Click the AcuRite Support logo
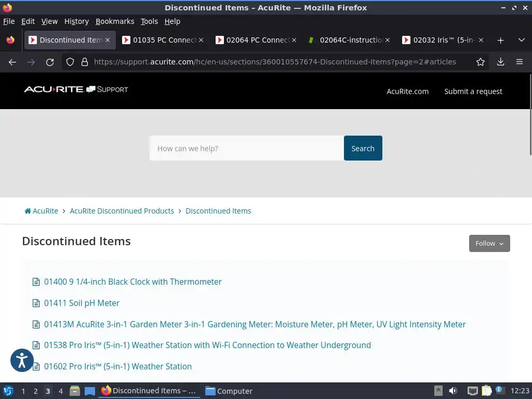 (76, 89)
